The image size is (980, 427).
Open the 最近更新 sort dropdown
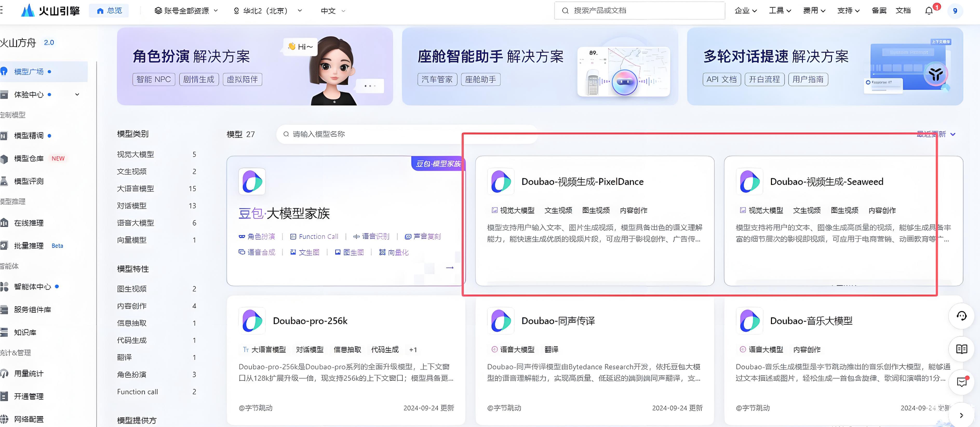pos(936,134)
